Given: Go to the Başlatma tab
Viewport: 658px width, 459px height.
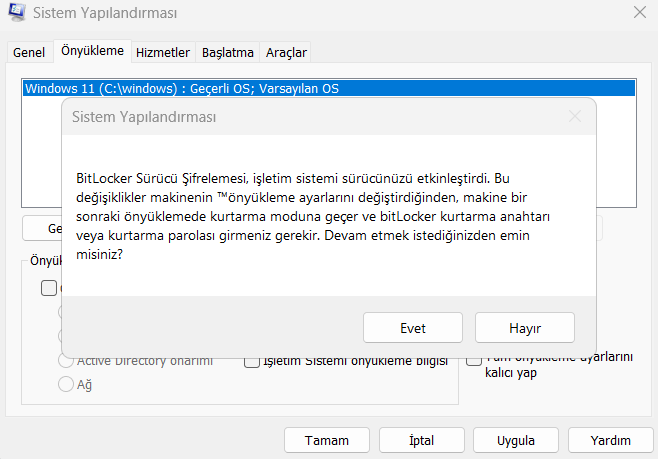Looking at the screenshot, I should tap(228, 52).
